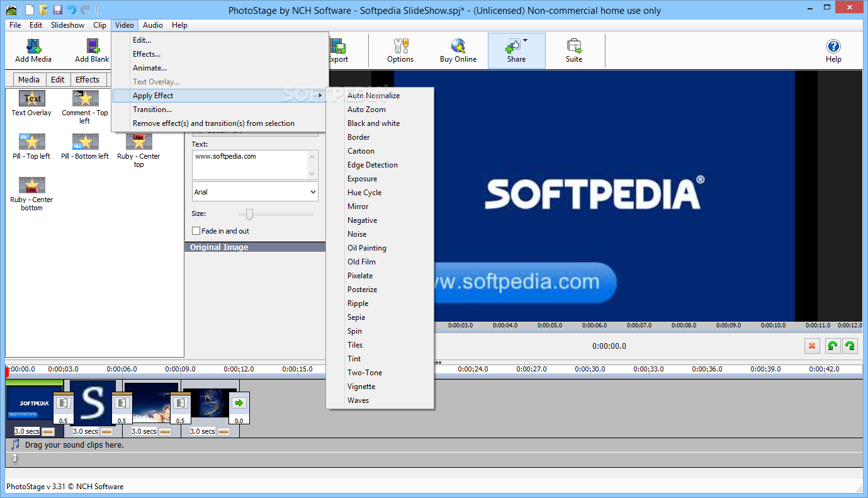Click the ruler button beside first clip's duration
Viewport: 868px width, 498px height.
tap(48, 431)
